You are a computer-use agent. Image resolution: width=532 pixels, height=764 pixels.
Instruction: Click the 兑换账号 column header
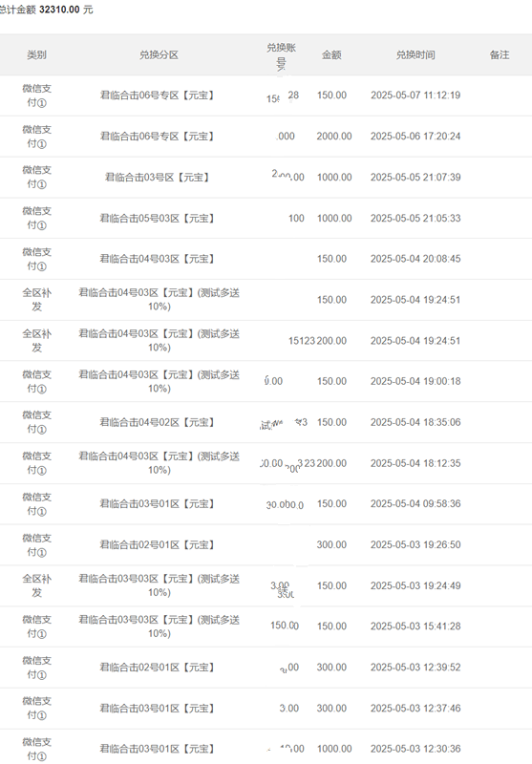coord(281,55)
